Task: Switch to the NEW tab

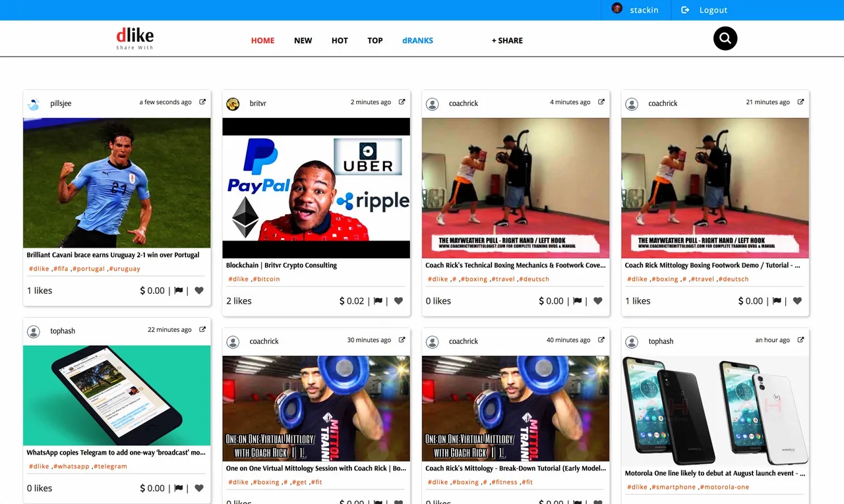Action: 303,40
